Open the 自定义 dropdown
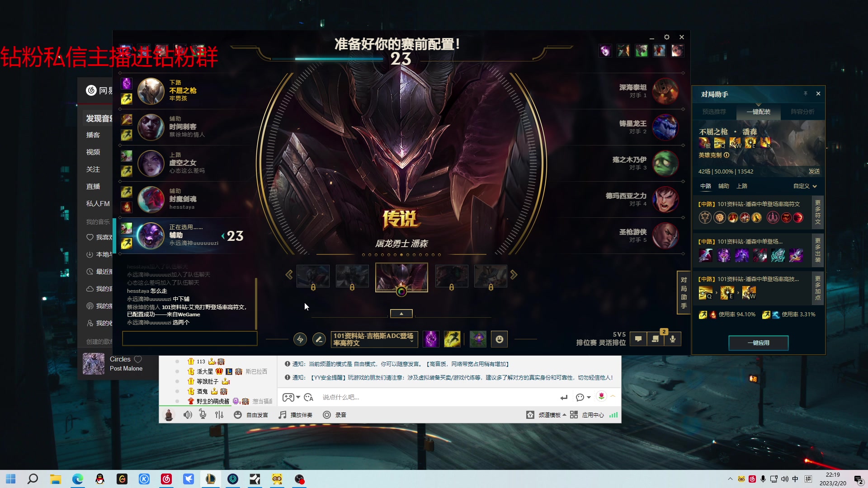 click(805, 186)
